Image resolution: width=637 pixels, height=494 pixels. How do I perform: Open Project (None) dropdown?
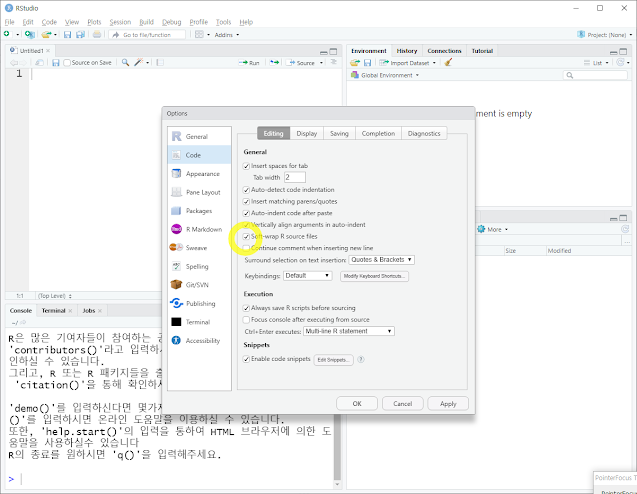[x=605, y=35]
